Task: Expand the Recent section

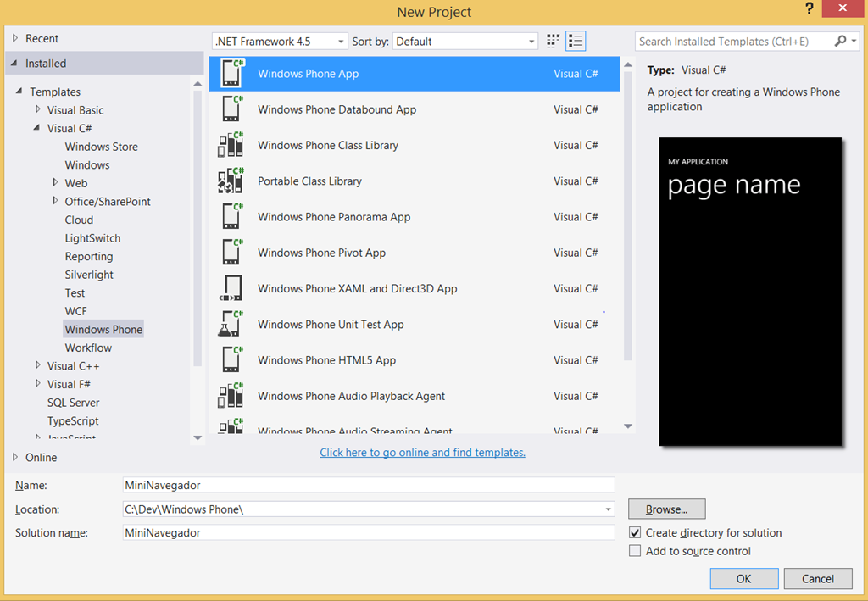Action: [x=15, y=38]
